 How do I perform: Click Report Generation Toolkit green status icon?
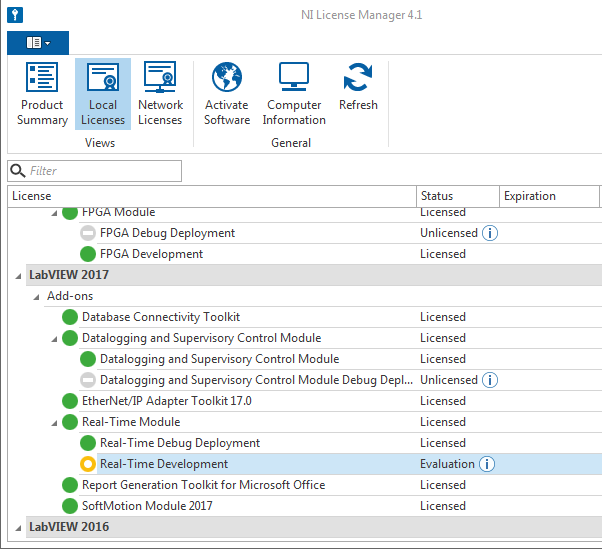70,485
